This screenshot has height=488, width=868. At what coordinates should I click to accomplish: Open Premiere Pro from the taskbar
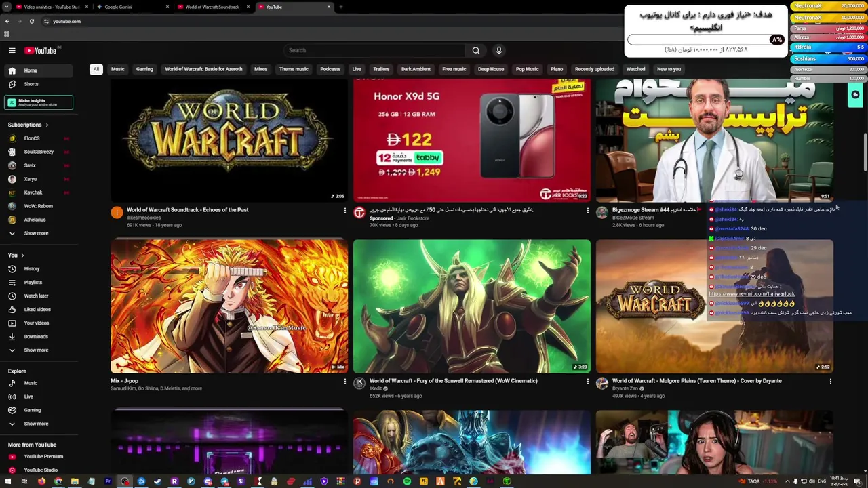coord(108,481)
